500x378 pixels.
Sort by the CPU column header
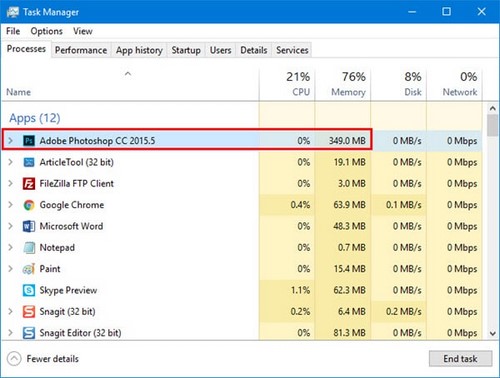pyautogui.click(x=287, y=85)
